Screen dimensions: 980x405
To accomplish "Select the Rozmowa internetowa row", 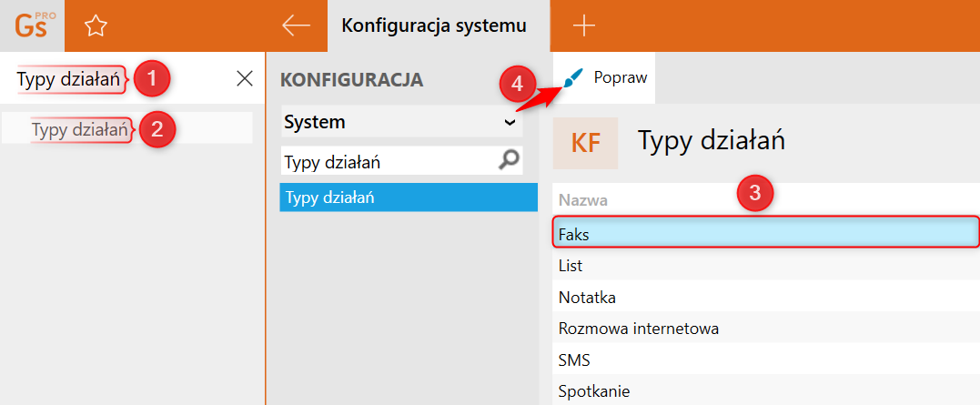I will click(x=765, y=328).
